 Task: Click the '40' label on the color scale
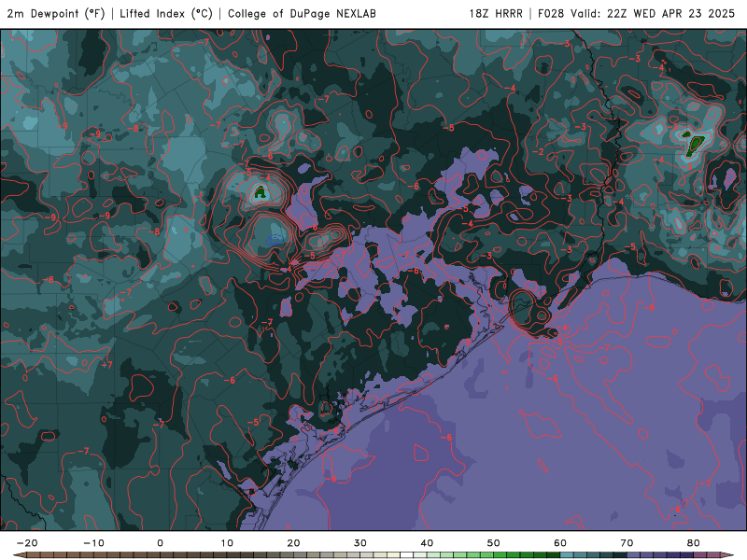point(427,543)
